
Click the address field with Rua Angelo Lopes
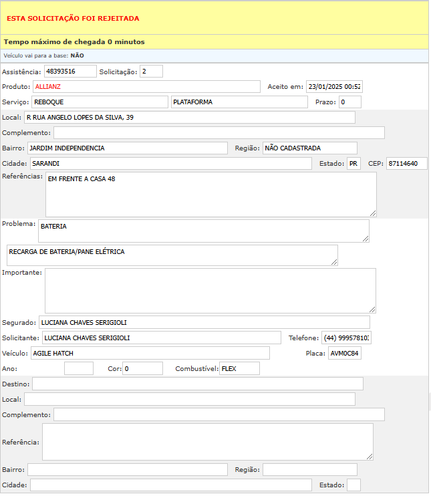pos(190,118)
